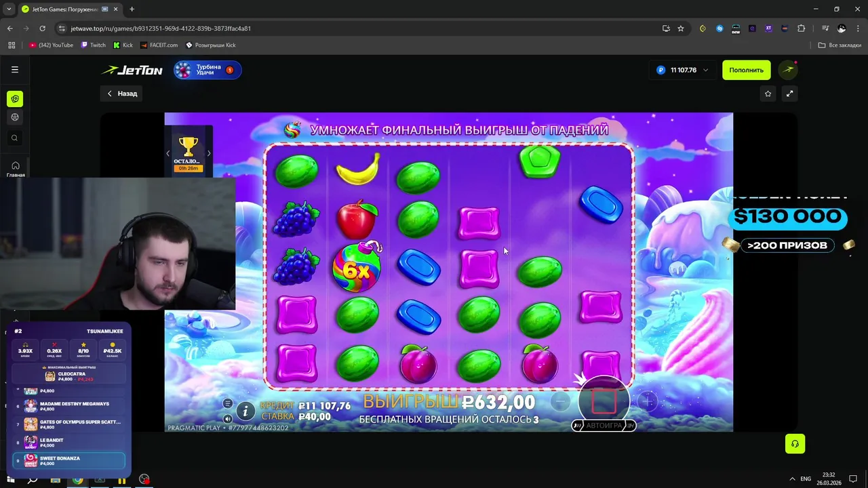Open Розыгрыши Kick bookmark
868x488 pixels.
211,45
